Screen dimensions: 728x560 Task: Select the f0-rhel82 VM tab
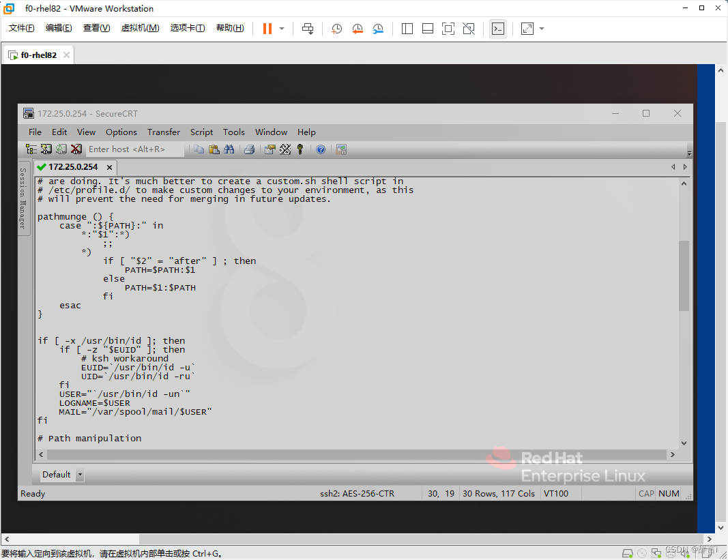coord(38,55)
